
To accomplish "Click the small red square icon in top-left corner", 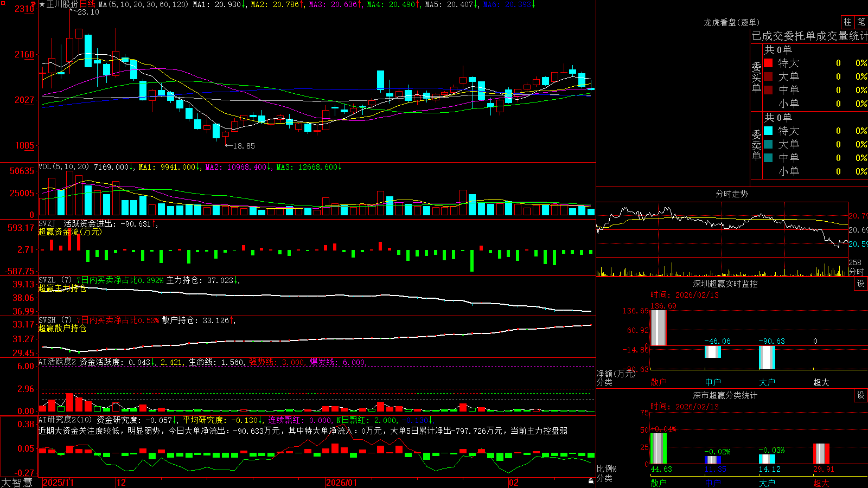I will tap(3, 3).
